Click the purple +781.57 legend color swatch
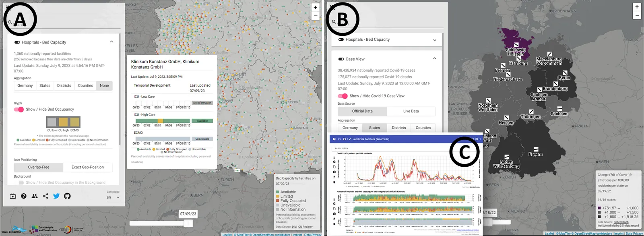Image resolution: width=644 pixels, height=236 pixels. pyautogui.click(x=600, y=208)
